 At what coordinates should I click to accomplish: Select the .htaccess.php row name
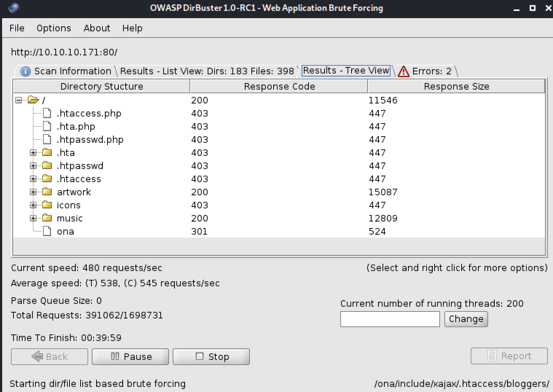click(89, 113)
